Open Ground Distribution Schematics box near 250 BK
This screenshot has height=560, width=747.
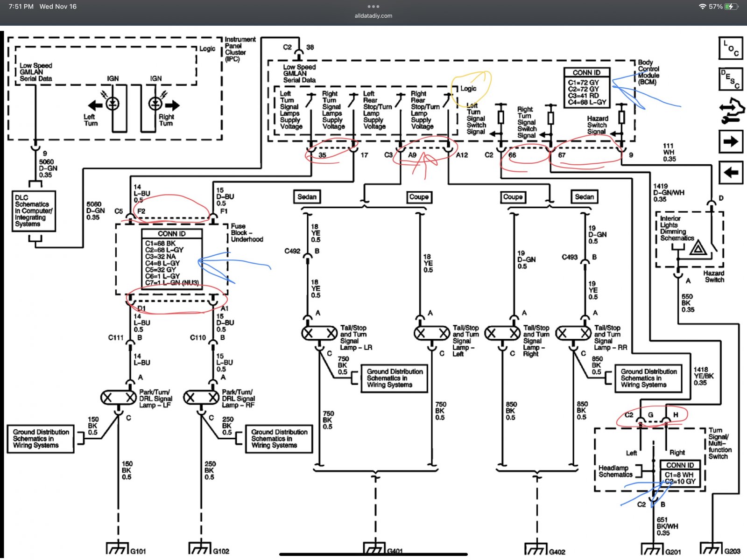(x=279, y=439)
